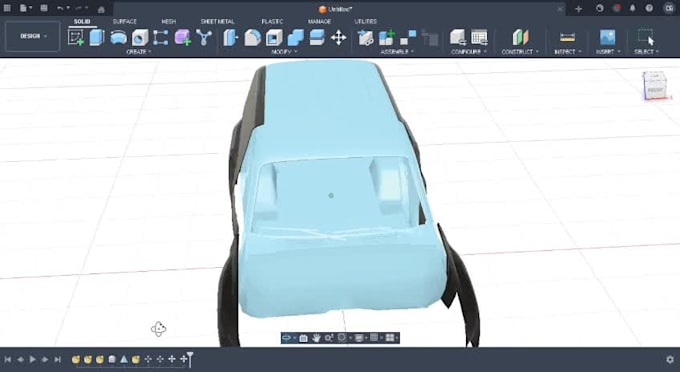The height and width of the screenshot is (372, 680).
Task: Select the Offset Face tool
Action: click(x=317, y=37)
